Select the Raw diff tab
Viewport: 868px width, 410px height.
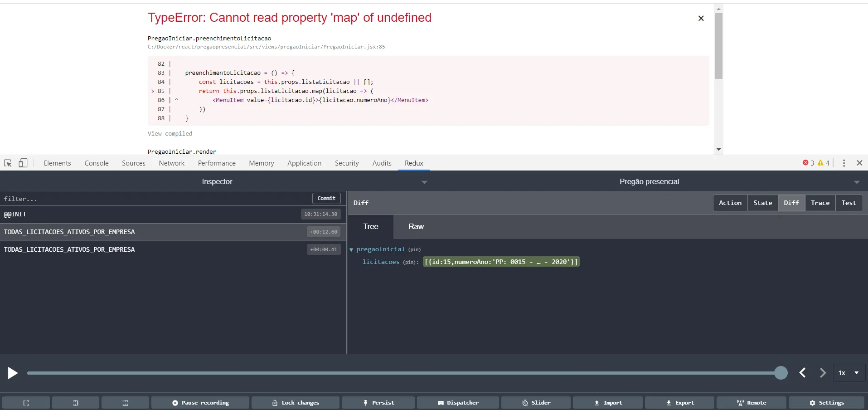[416, 227]
